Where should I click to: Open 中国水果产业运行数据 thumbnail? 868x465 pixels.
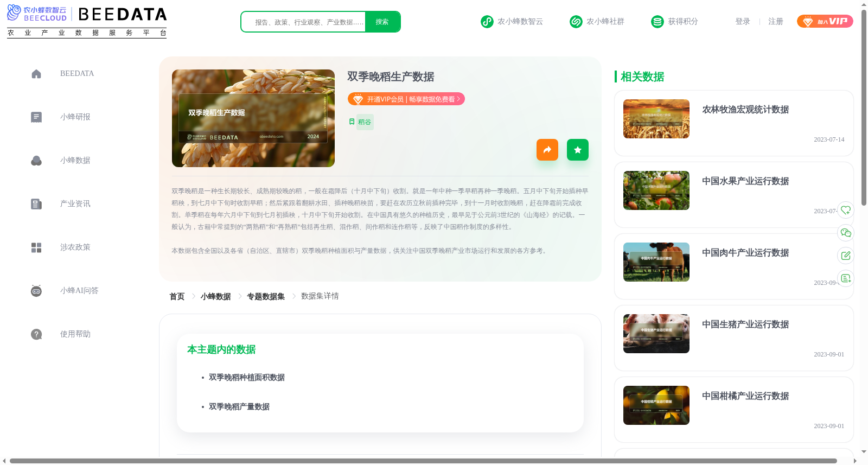point(656,190)
